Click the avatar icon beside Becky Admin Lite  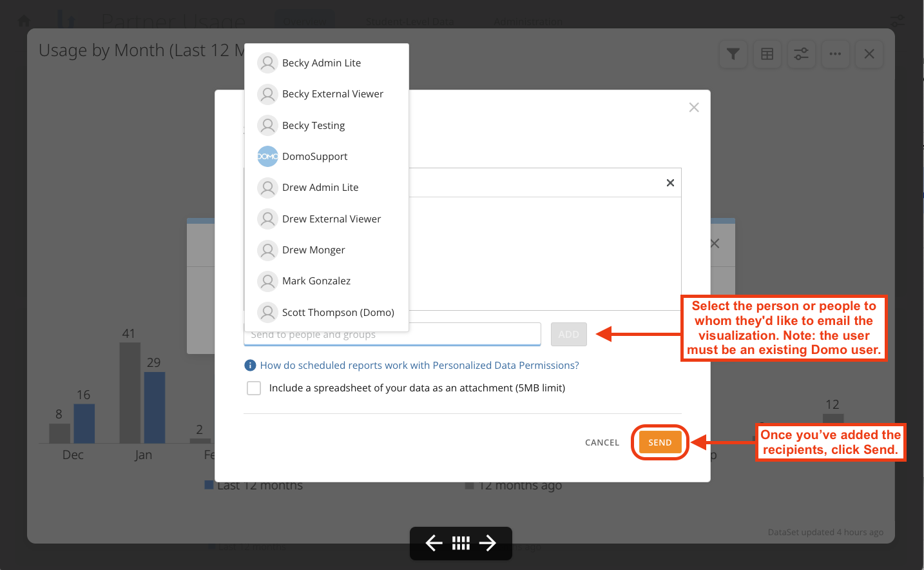point(267,63)
